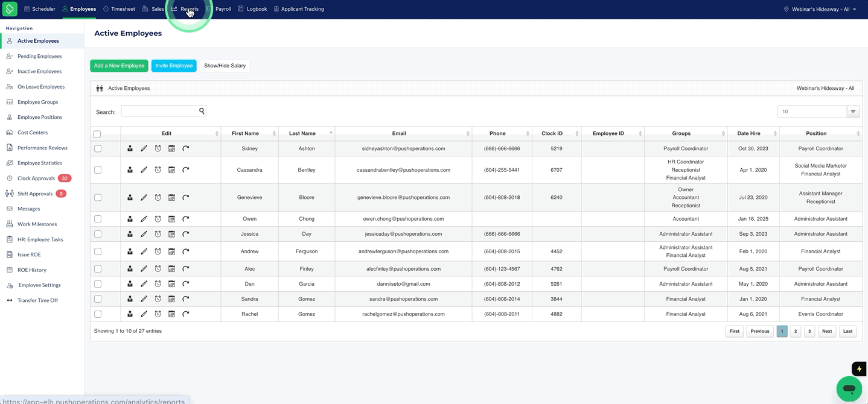
Task: Open the Scheduler tab
Action: 40,9
